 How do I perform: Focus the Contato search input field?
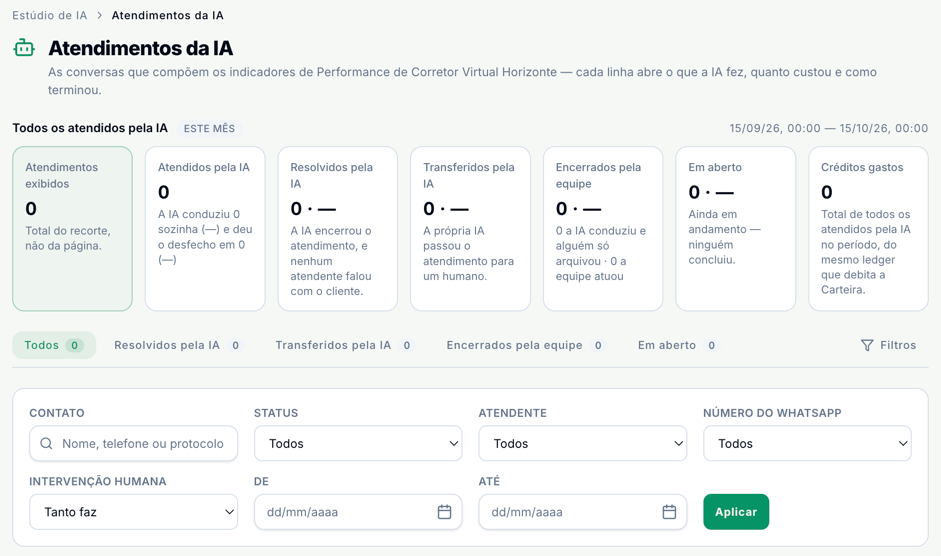(x=133, y=444)
